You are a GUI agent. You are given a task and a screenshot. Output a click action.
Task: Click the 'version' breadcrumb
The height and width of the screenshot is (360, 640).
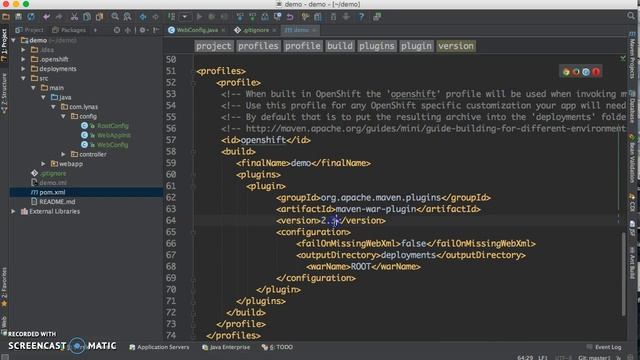click(456, 46)
